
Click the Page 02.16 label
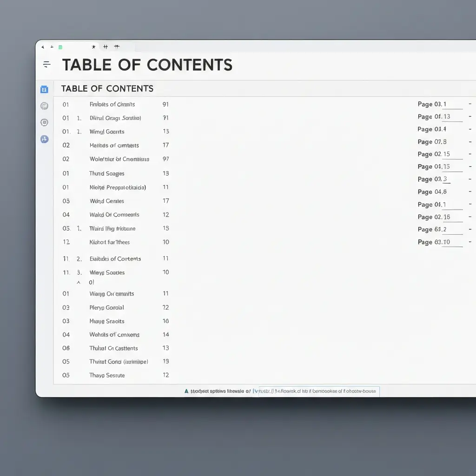pyautogui.click(x=434, y=217)
